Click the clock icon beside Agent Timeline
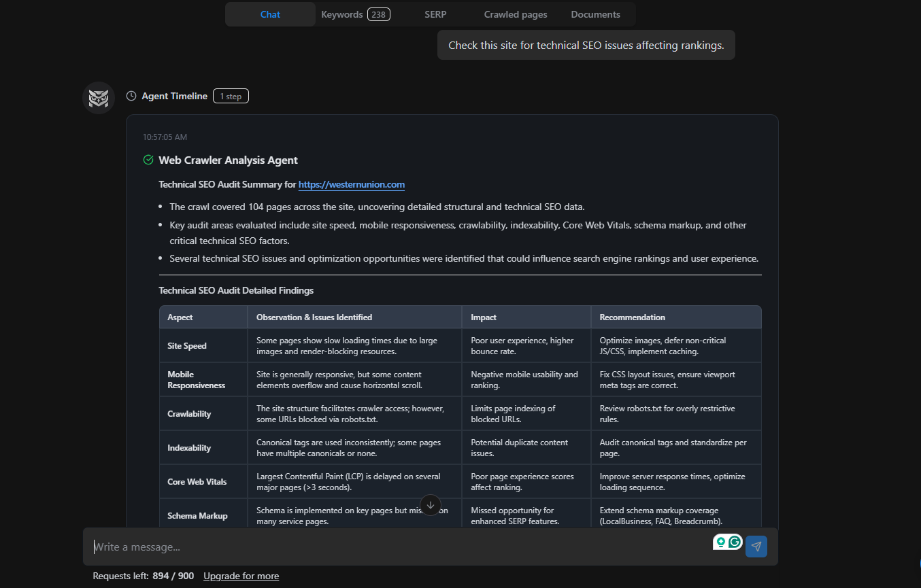Image resolution: width=921 pixels, height=588 pixels. pos(130,96)
